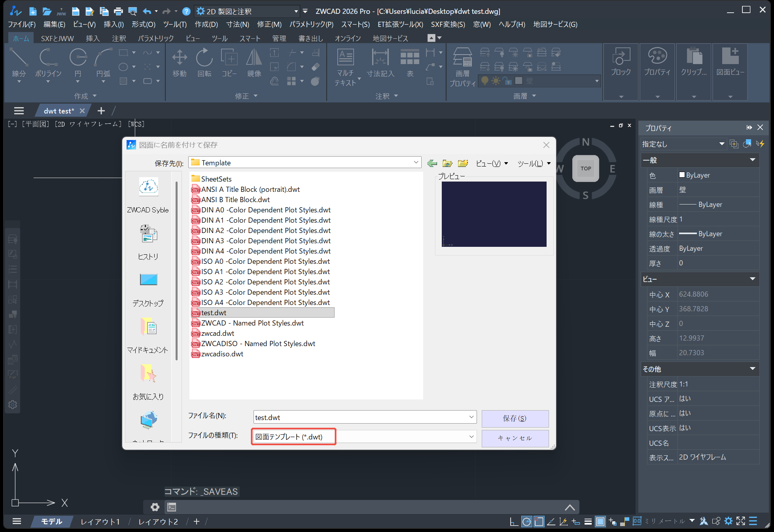Image resolution: width=774 pixels, height=532 pixels.
Task: Select the Circle (円) tool
Action: [78, 63]
